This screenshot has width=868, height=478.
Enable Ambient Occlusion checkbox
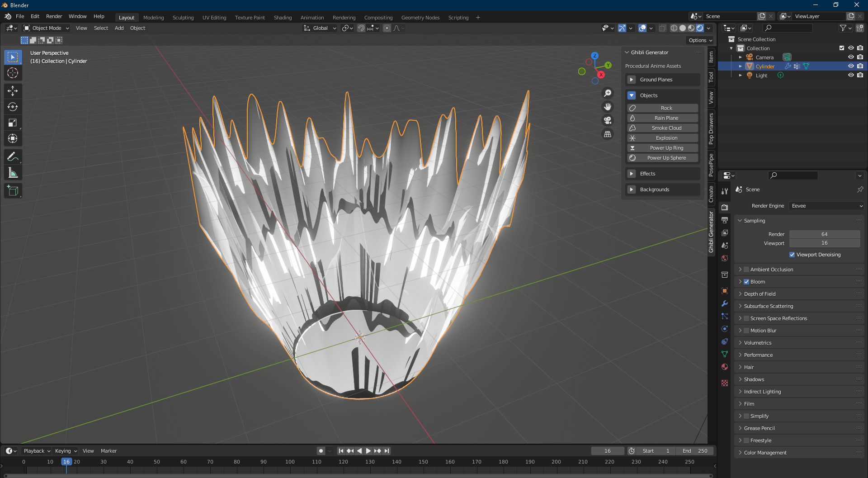[x=746, y=270]
